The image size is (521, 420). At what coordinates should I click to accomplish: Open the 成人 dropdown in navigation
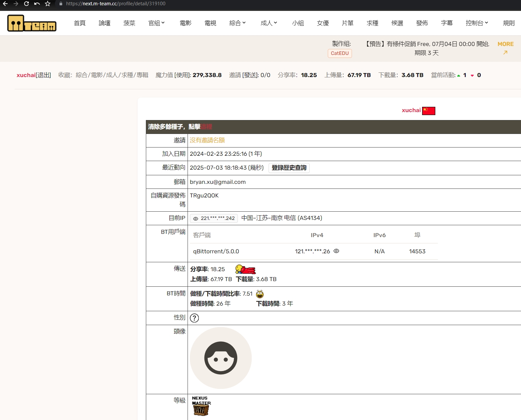click(x=269, y=23)
